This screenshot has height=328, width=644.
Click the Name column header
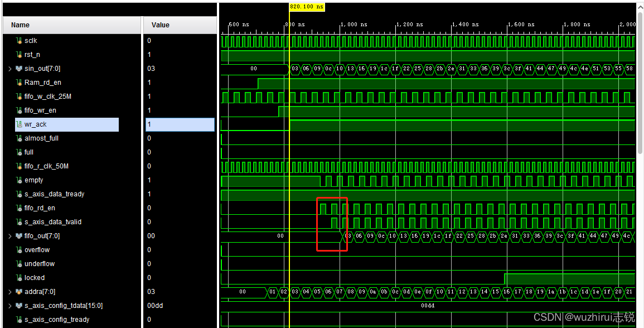coord(72,25)
